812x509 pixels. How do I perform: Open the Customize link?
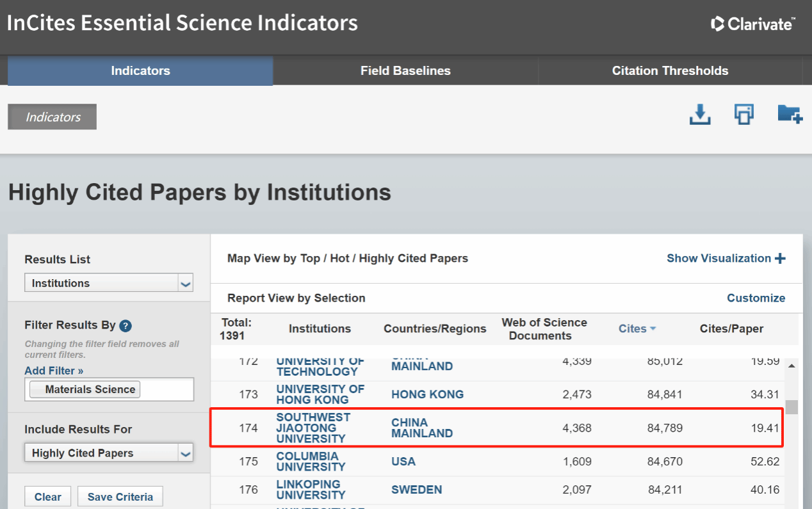756,298
